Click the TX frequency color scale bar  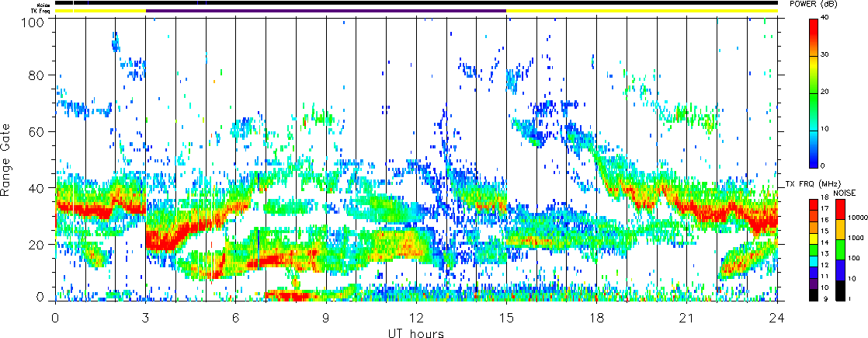pos(813,249)
